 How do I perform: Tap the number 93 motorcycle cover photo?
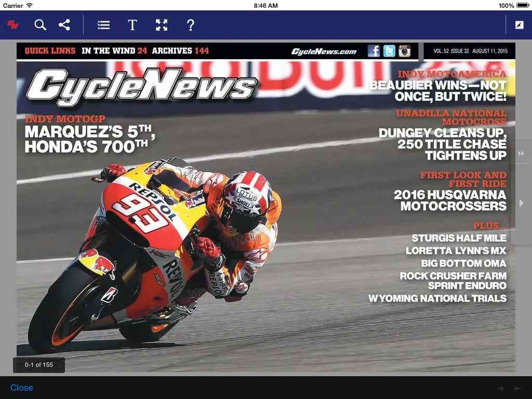point(155,255)
